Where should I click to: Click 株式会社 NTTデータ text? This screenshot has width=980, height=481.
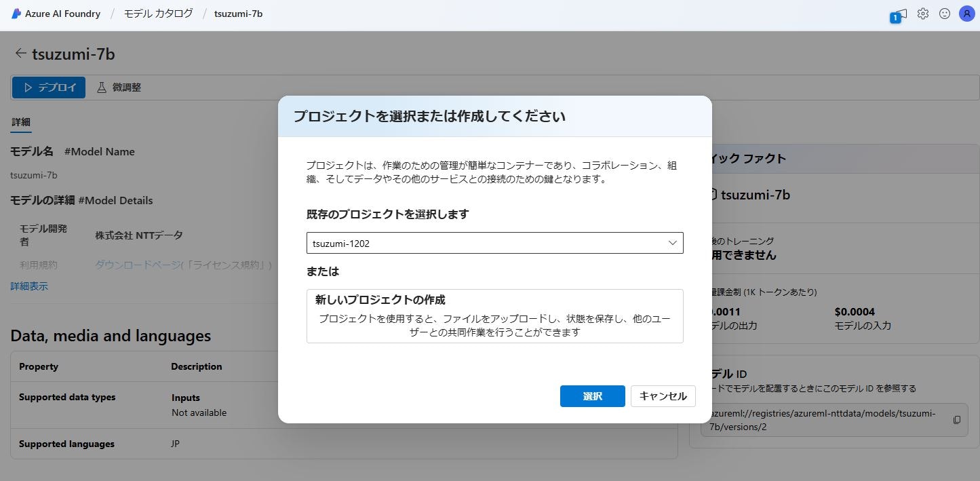click(139, 235)
